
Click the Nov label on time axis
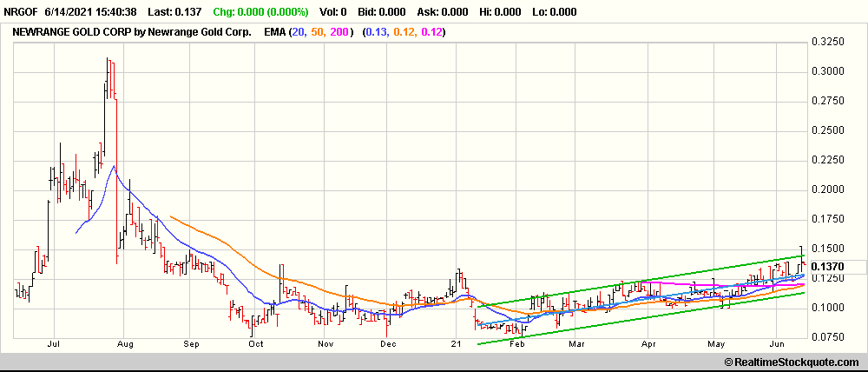(x=325, y=345)
